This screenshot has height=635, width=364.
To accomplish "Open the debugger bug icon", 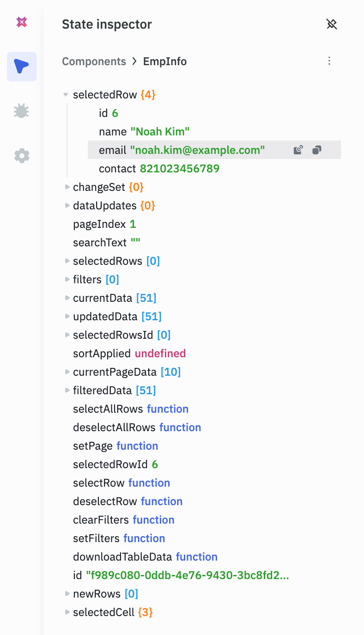I will pos(22,111).
